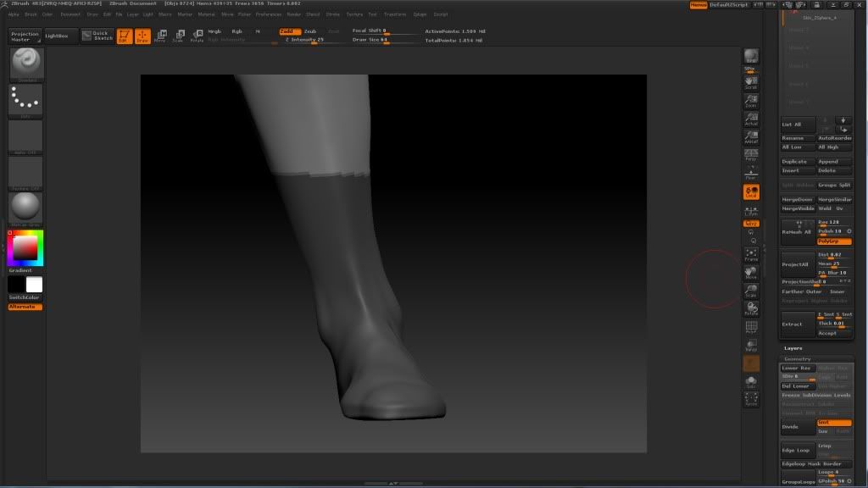Click the PolyF polyframe icon
Screen dimensions: 868x488
pyautogui.click(x=751, y=327)
